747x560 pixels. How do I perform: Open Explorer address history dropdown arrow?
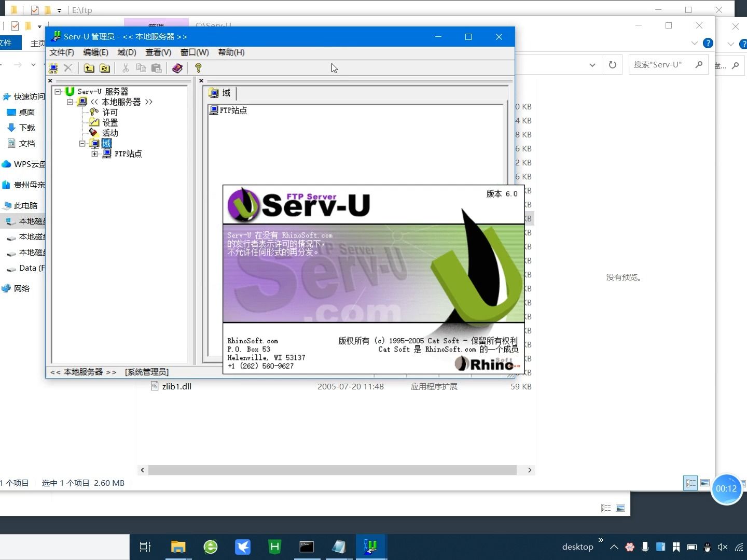coord(592,65)
